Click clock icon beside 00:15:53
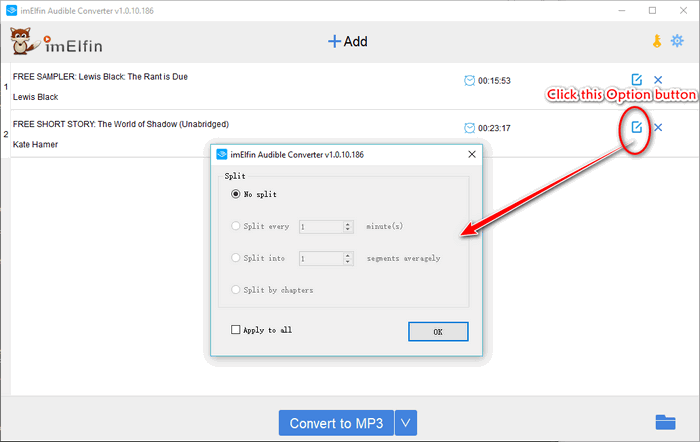This screenshot has width=700, height=442. pos(469,80)
